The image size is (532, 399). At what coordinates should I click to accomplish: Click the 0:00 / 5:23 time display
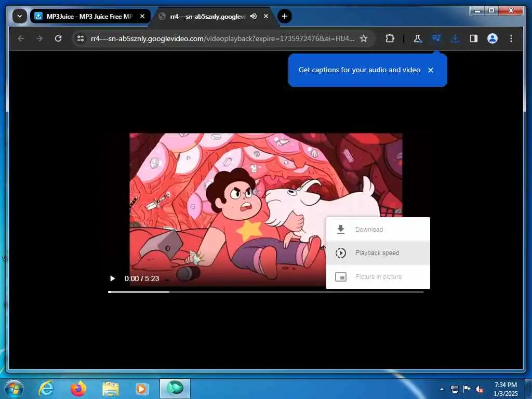(x=142, y=278)
